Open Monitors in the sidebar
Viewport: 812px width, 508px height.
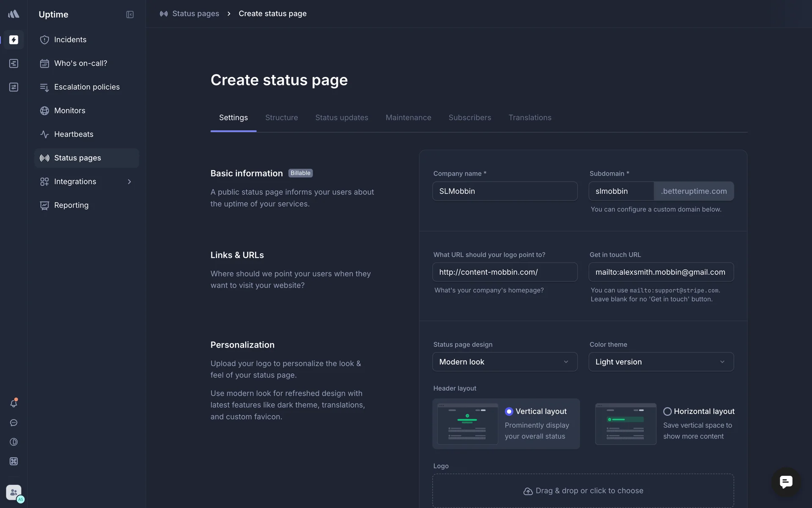70,110
